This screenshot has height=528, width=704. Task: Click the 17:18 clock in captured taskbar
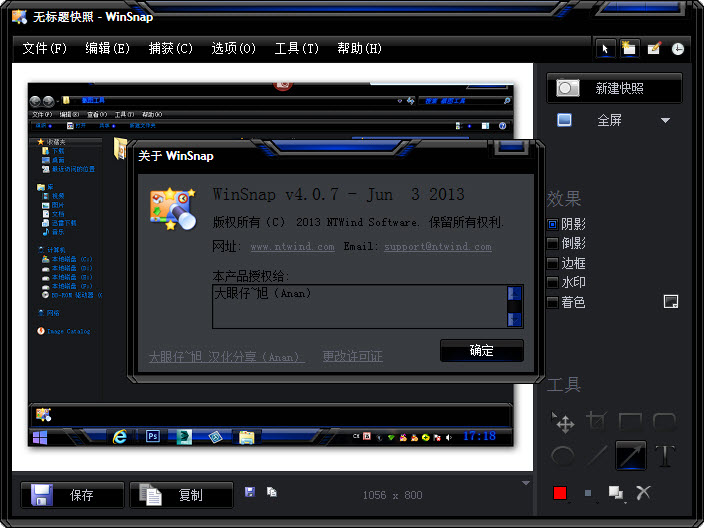pyautogui.click(x=479, y=436)
